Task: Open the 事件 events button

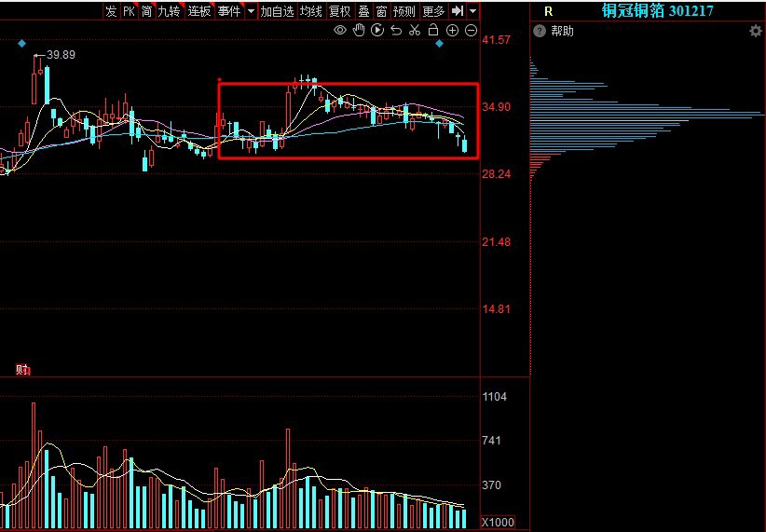Action: point(229,11)
